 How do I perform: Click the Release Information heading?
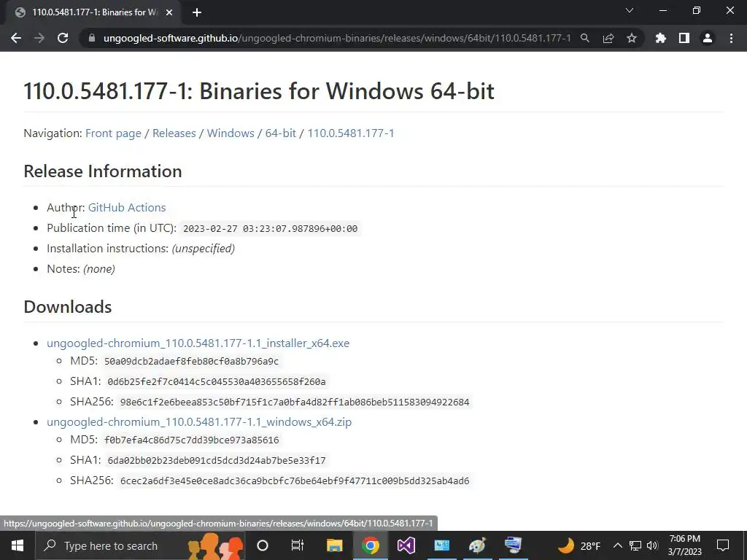pos(103,171)
